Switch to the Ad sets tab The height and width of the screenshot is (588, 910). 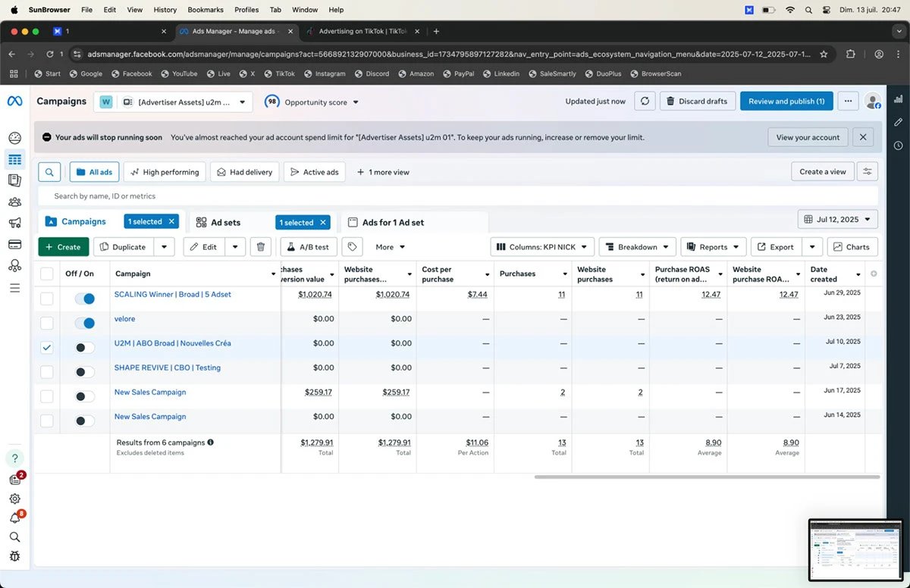tap(225, 222)
